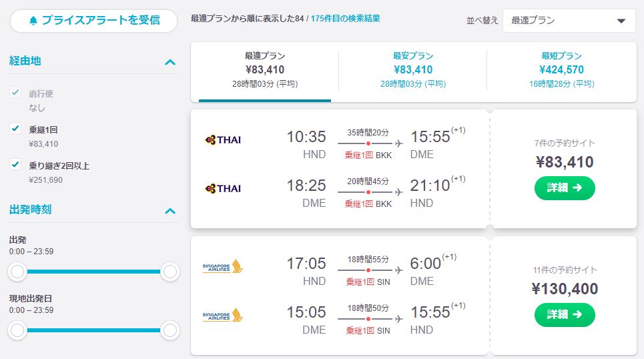Viewport: 644px width, 359px height.
Task: Open the 並べ替え sort dropdown
Action: click(x=569, y=21)
